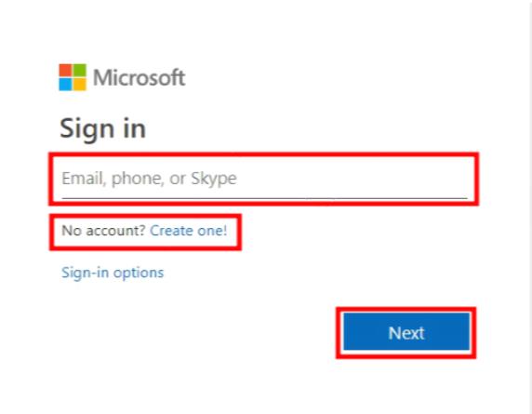Screen dimensions: 532x414
Task: Click the empty right side of email field
Action: point(352,179)
